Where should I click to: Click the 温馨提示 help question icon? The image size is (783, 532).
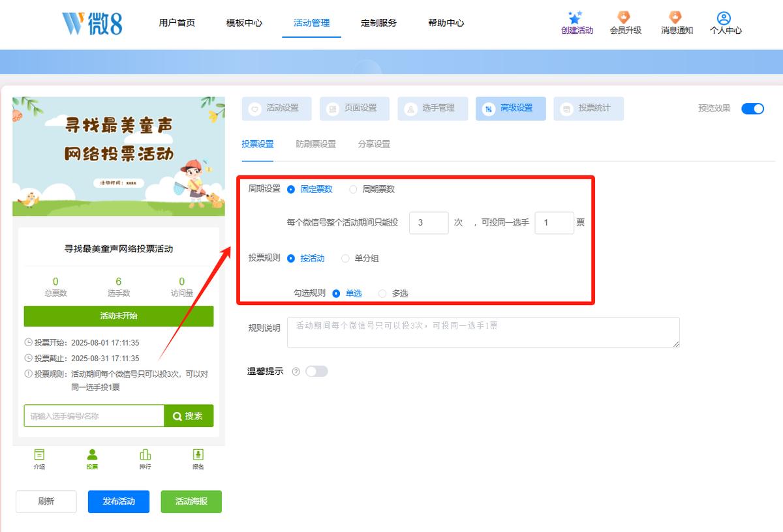[x=296, y=372]
